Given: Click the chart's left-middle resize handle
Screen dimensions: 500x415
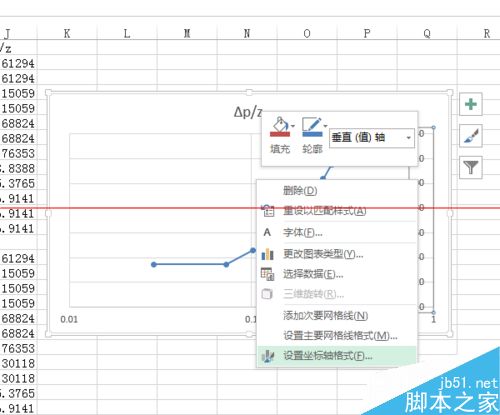Looking at the screenshot, I should (x=48, y=213).
